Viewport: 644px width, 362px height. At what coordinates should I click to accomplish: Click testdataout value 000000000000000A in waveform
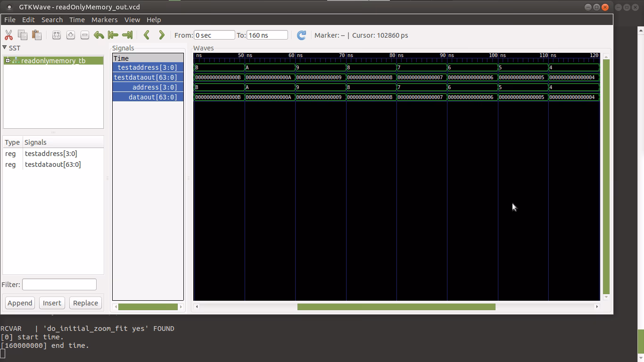(268, 77)
